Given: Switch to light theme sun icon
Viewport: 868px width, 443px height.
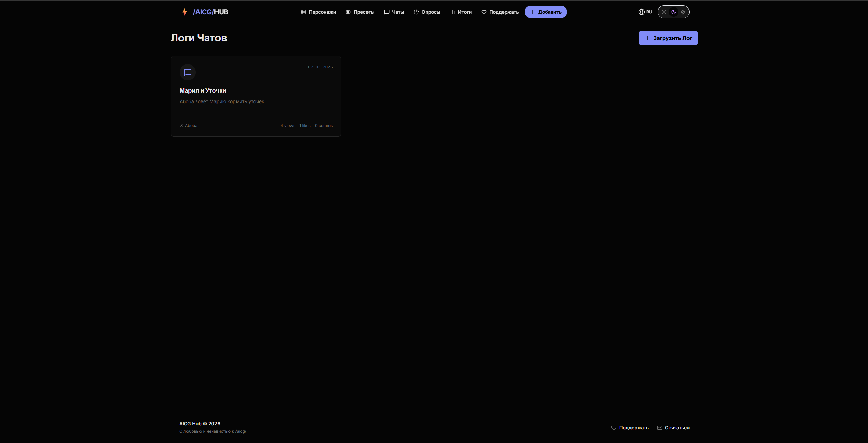Looking at the screenshot, I should tap(664, 12).
